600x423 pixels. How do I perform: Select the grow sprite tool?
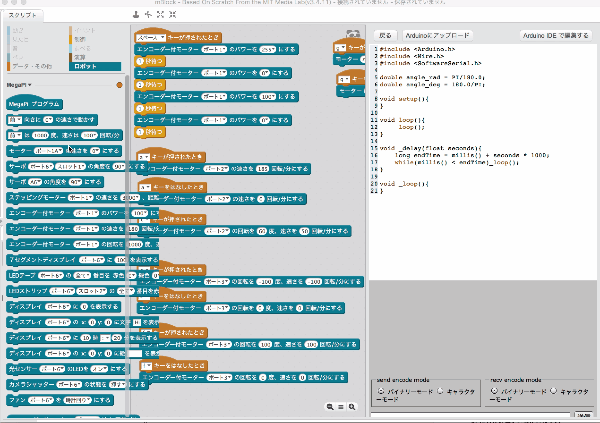coord(160,15)
